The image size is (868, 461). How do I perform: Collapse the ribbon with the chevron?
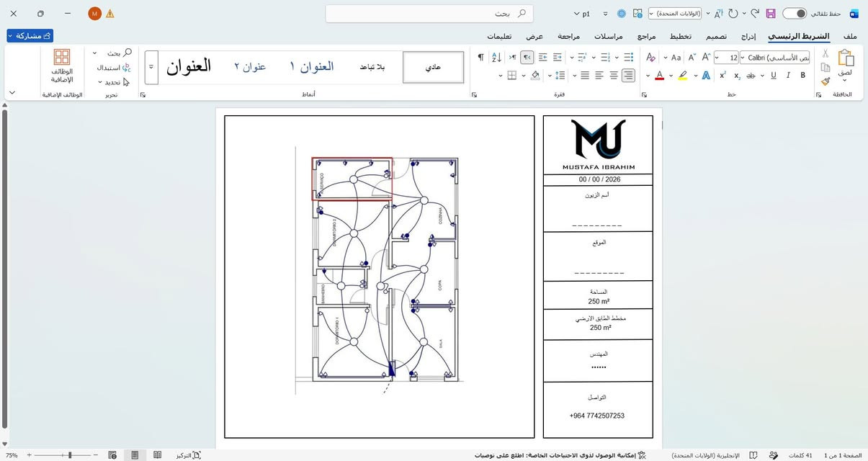(12, 93)
